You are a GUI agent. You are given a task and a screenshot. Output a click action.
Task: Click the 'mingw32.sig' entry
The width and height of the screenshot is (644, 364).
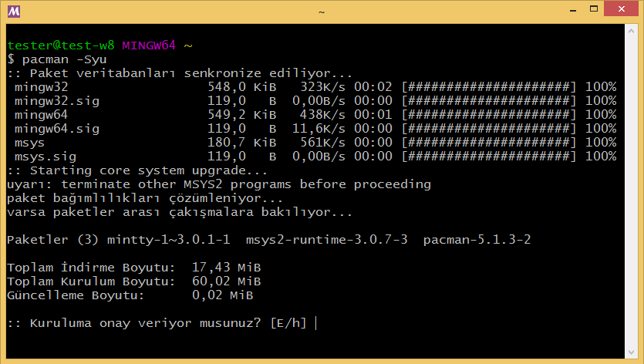pyautogui.click(x=57, y=102)
